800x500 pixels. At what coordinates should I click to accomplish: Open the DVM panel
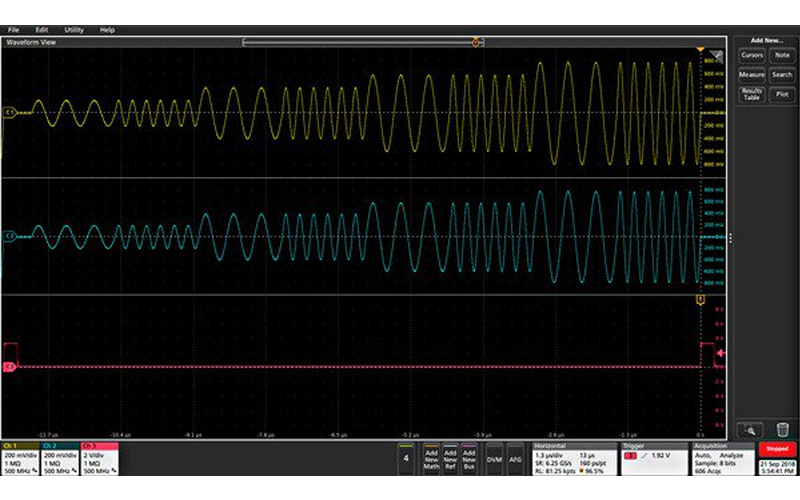click(x=494, y=459)
